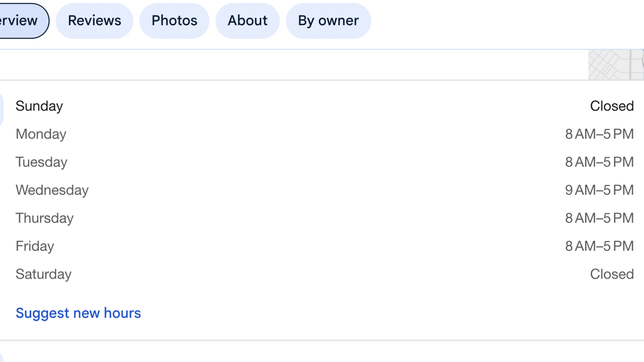Select the Wednesday day label
The width and height of the screenshot is (644, 362).
pos(52,190)
